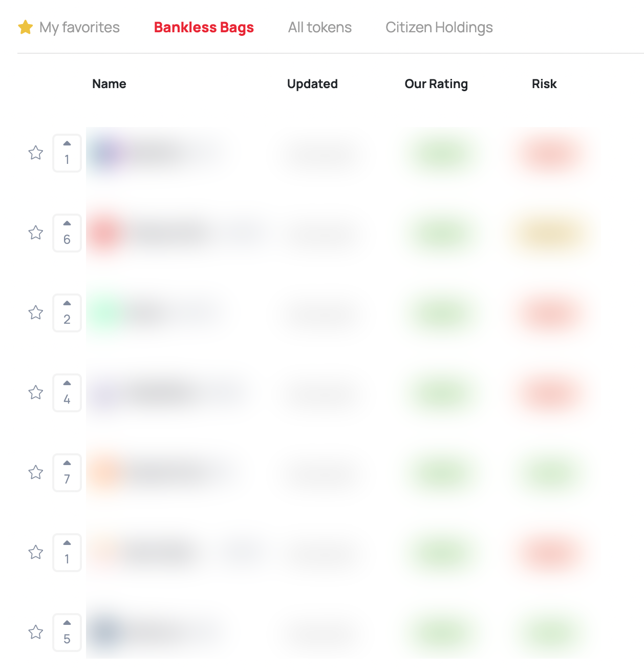The width and height of the screenshot is (644, 672).
Task: Toggle the star beside the 5-upvote token
Action: click(36, 632)
